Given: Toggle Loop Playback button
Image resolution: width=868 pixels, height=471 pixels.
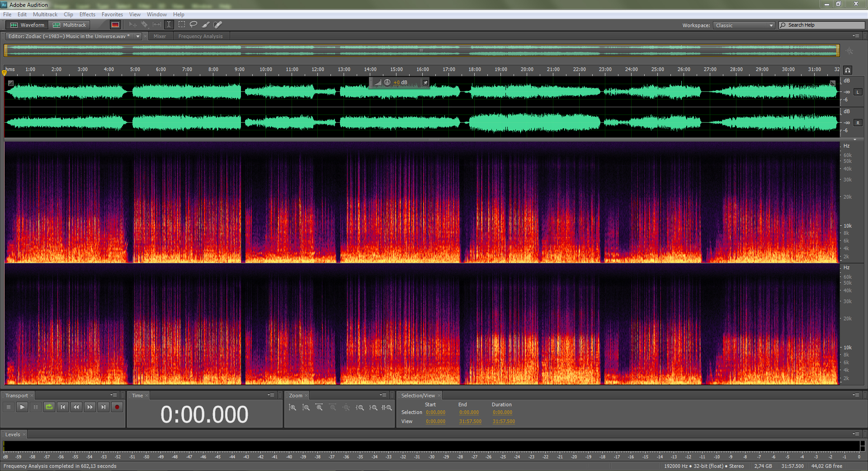Looking at the screenshot, I should point(49,407).
